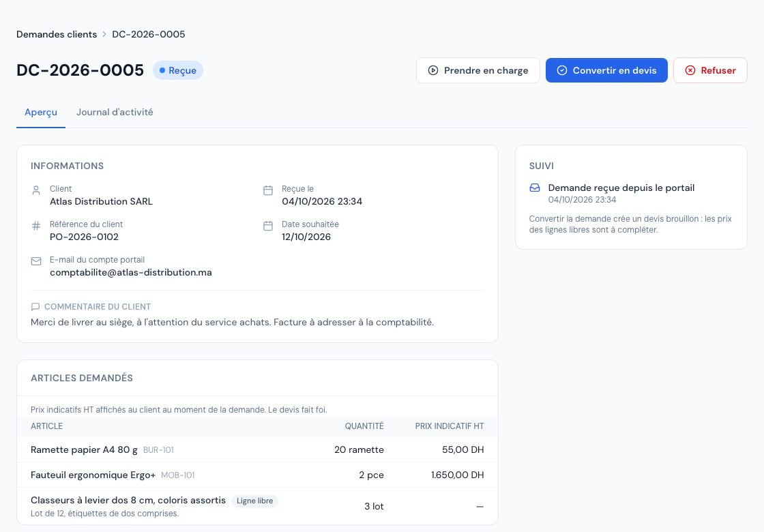The width and height of the screenshot is (764, 532).
Task: Click the breadcrumb chevron separator
Action: (104, 34)
